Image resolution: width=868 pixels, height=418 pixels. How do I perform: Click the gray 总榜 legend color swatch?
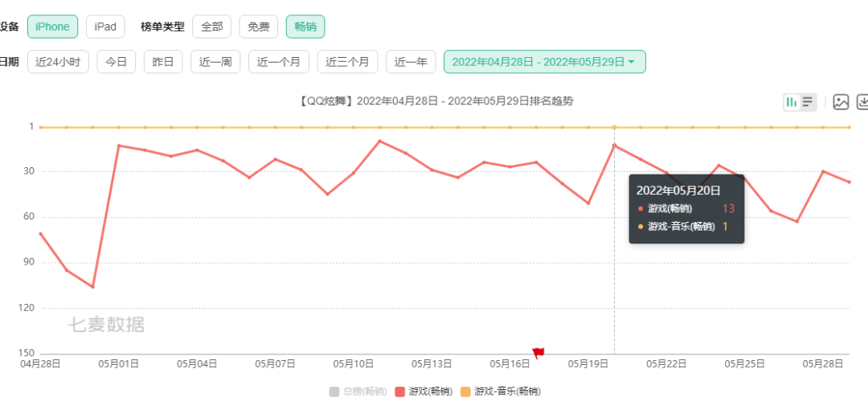coord(334,391)
